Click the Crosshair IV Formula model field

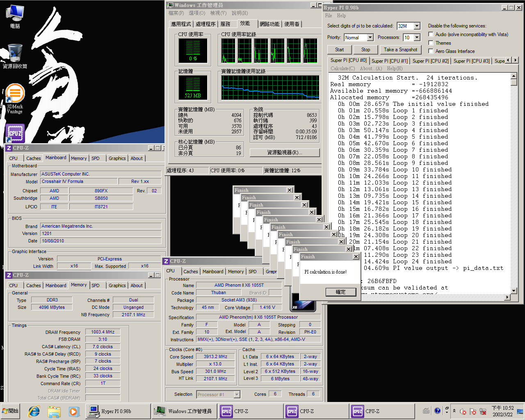[x=78, y=181]
